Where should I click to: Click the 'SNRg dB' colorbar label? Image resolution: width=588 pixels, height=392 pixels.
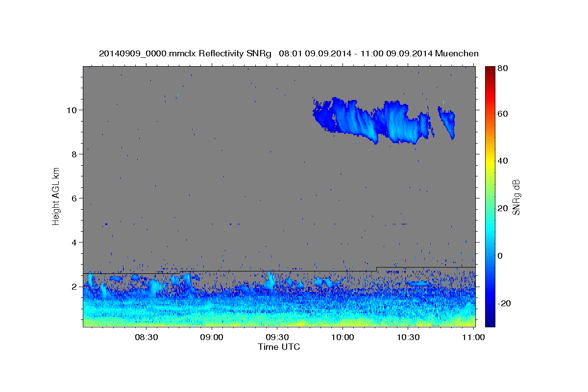click(515, 196)
